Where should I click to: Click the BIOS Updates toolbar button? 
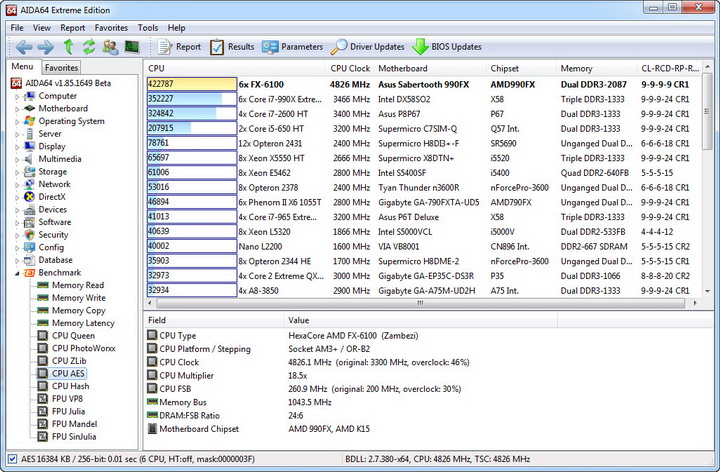pyautogui.click(x=446, y=47)
